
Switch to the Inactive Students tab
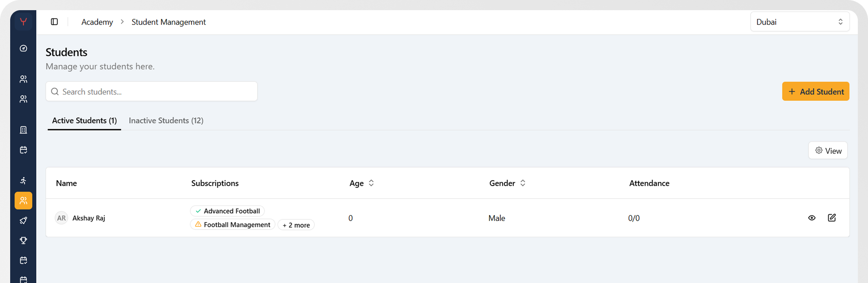(x=166, y=120)
